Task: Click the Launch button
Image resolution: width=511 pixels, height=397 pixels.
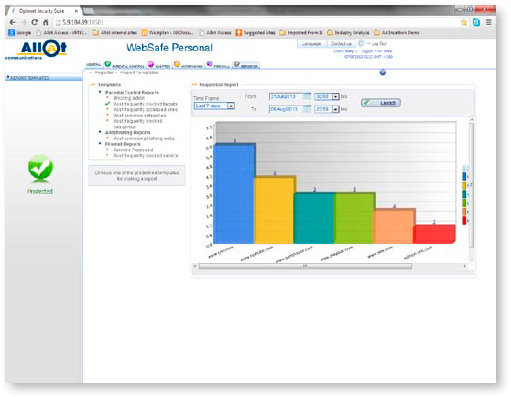Action: [381, 103]
